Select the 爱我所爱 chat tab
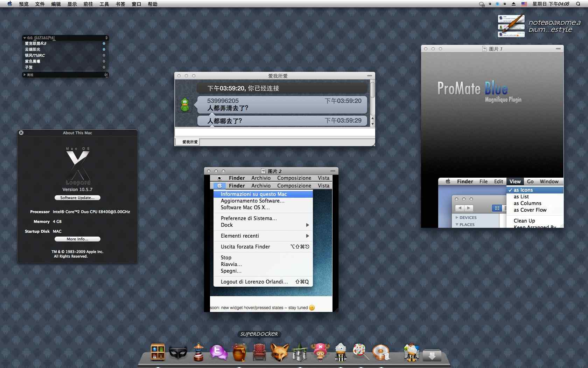This screenshot has width=588, height=368. (187, 142)
